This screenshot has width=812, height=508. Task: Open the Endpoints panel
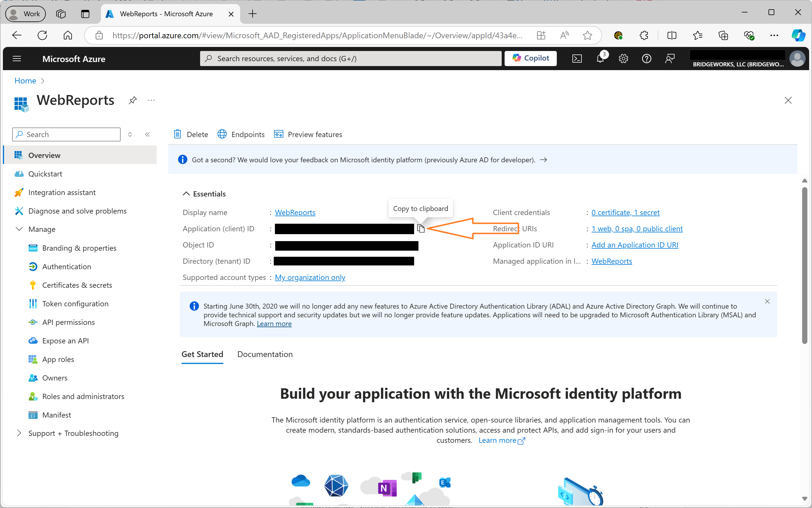click(x=241, y=134)
